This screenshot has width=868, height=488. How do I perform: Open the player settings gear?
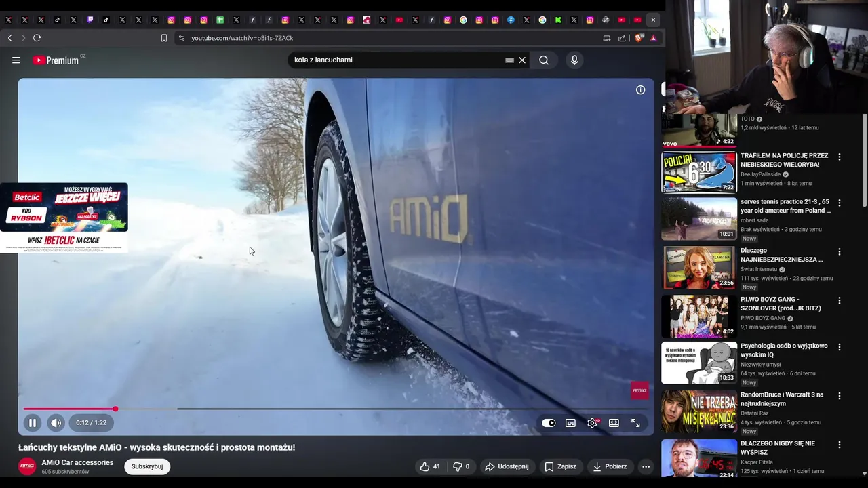[x=593, y=423]
